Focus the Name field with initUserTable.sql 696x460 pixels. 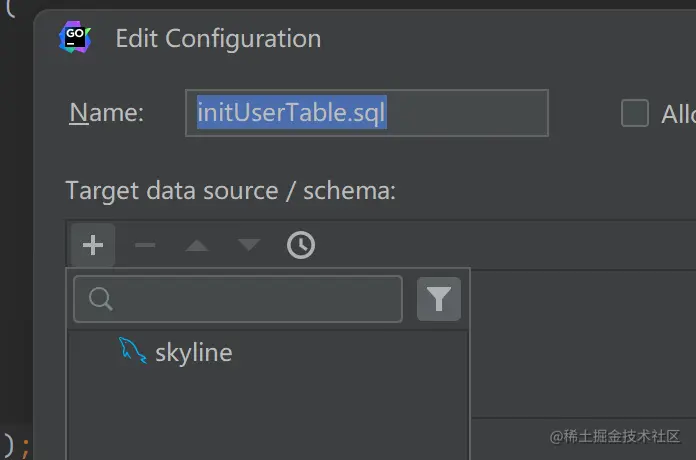coord(366,113)
